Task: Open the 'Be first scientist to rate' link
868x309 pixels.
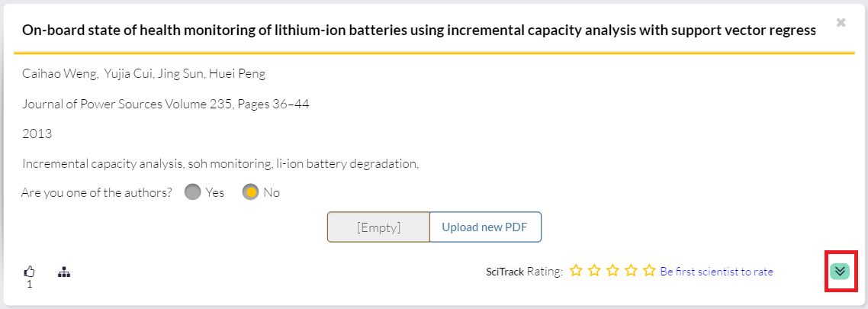Action: tap(716, 272)
